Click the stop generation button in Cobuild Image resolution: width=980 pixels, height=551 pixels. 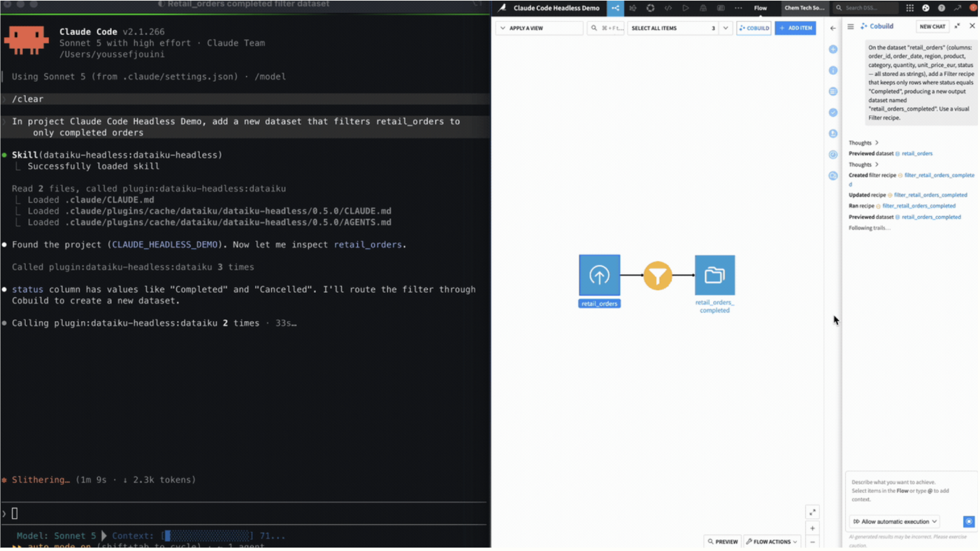pyautogui.click(x=968, y=522)
